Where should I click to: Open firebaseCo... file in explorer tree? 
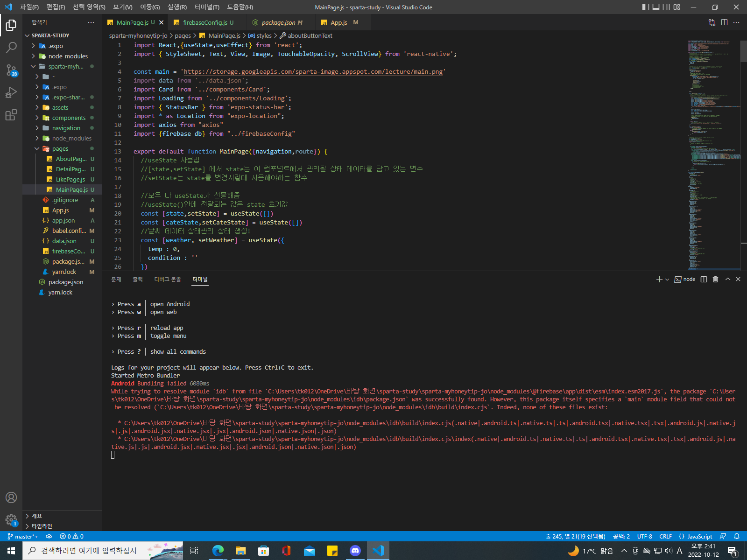tap(69, 251)
